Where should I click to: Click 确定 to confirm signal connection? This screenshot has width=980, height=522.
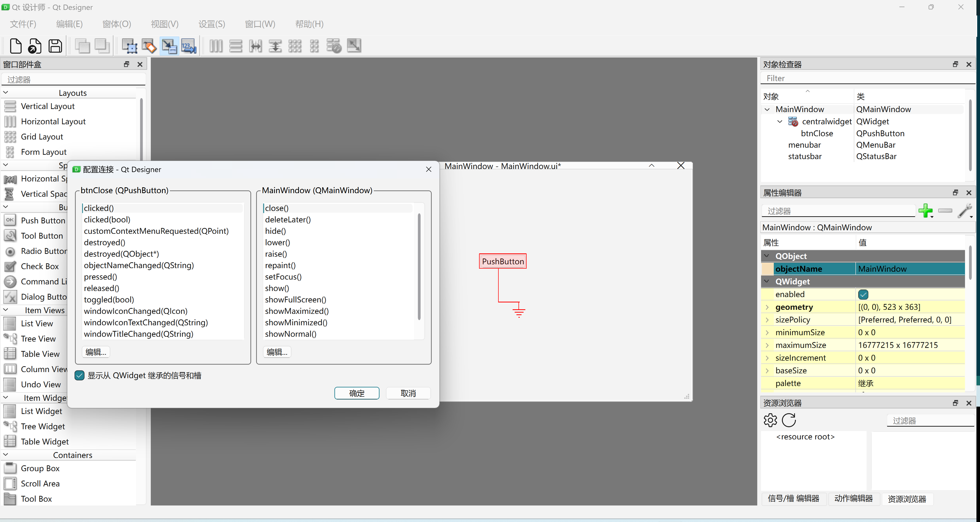click(357, 393)
